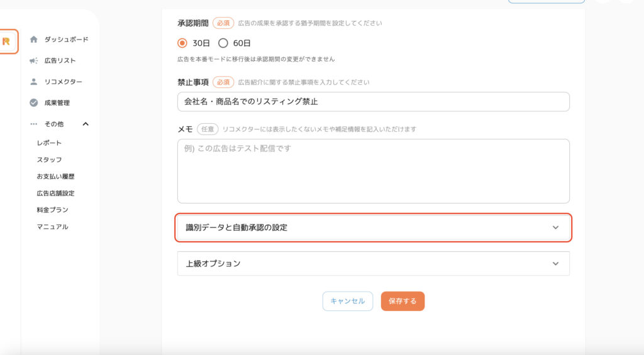Screen dimensions: 644x355
Task: Open the スタッフ menu item
Action: 49,160
